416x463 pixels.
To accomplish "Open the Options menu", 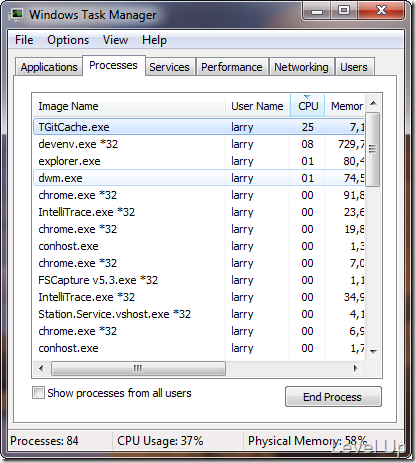I will click(x=68, y=40).
